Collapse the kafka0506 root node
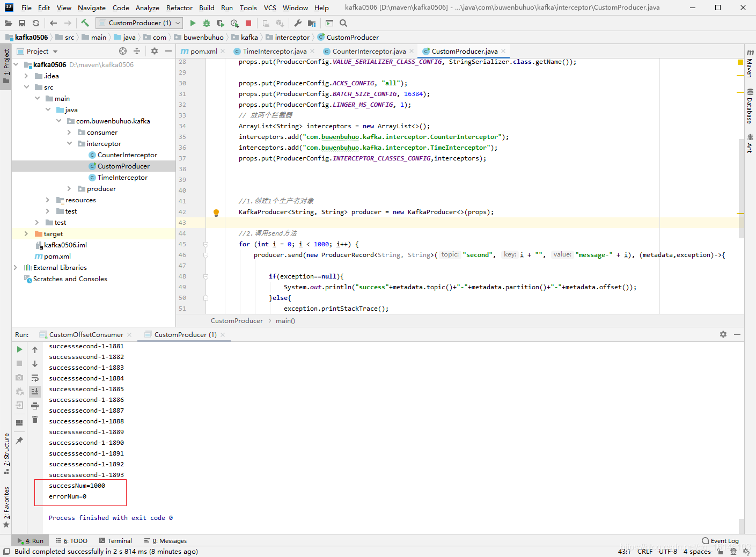756x557 pixels. click(x=16, y=64)
